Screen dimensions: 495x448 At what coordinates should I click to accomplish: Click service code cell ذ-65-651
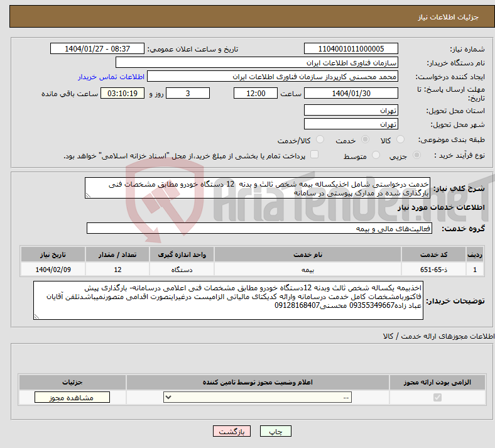coord(434,270)
